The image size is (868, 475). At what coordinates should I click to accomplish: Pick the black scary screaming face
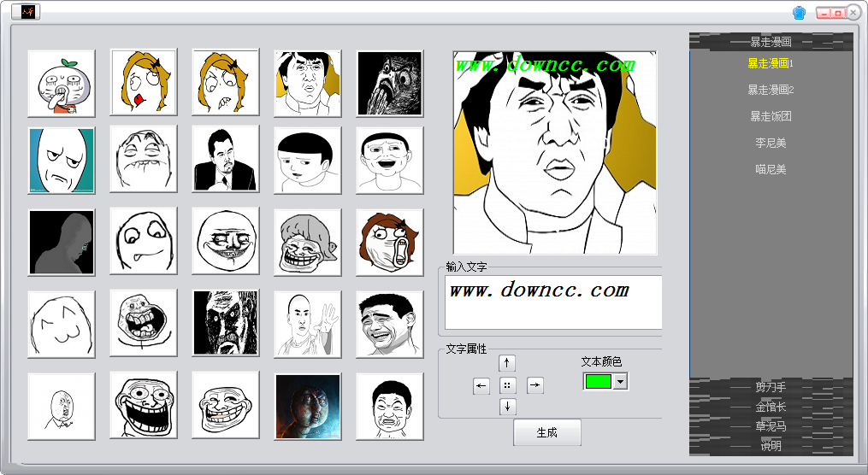[x=225, y=322]
